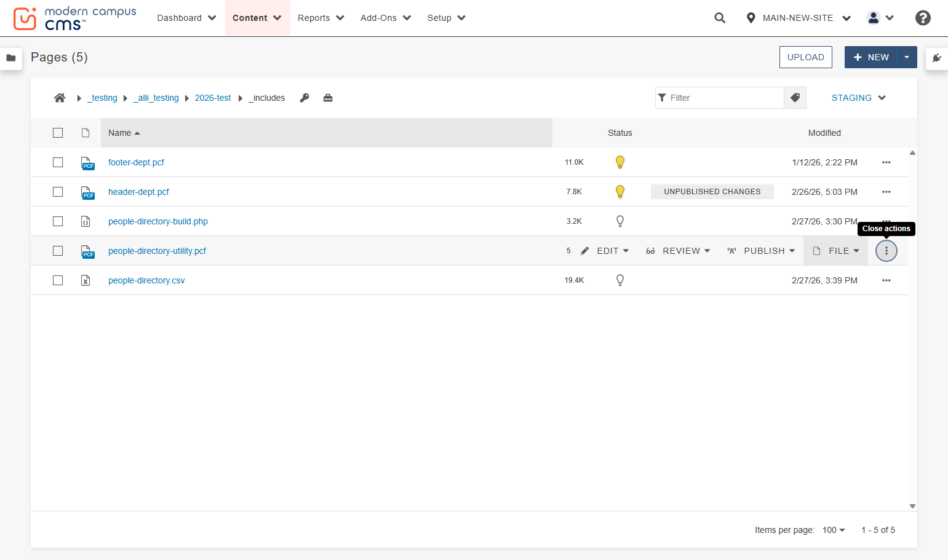Click the file type column header icon
The width and height of the screenshot is (948, 560).
coord(86,133)
